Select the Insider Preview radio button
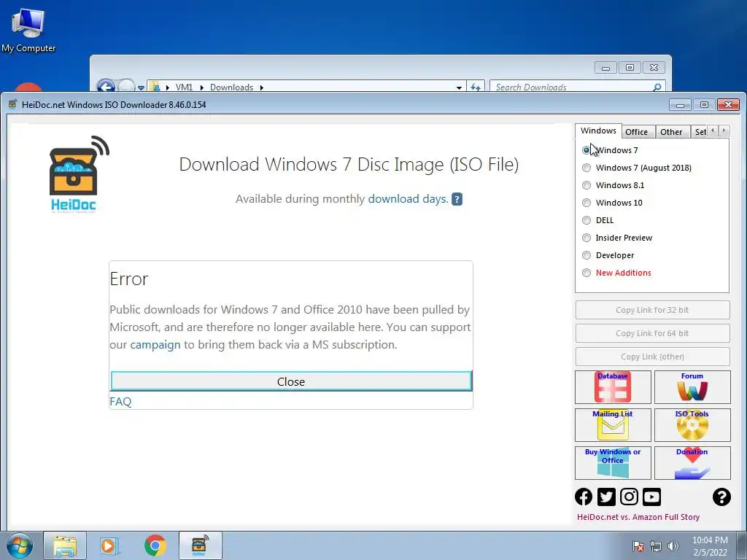 [587, 238]
